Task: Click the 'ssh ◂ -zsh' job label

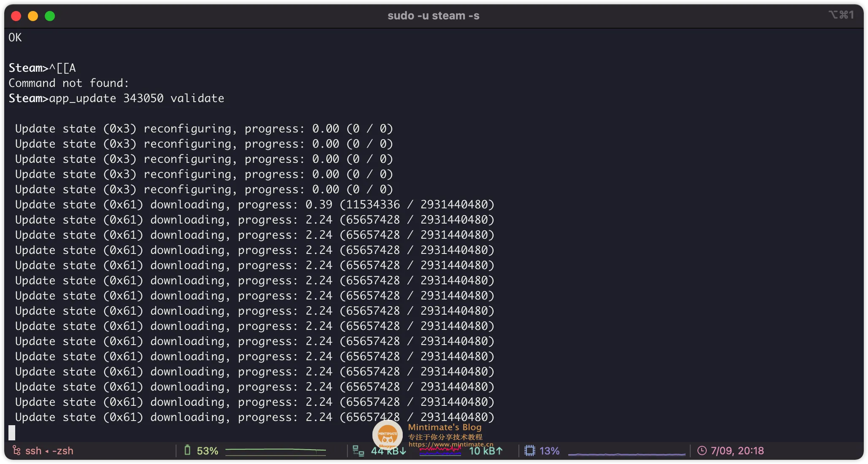Action: pyautogui.click(x=49, y=451)
